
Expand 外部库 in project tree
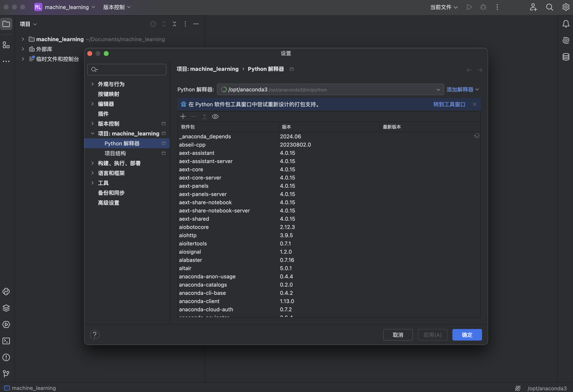[23, 49]
